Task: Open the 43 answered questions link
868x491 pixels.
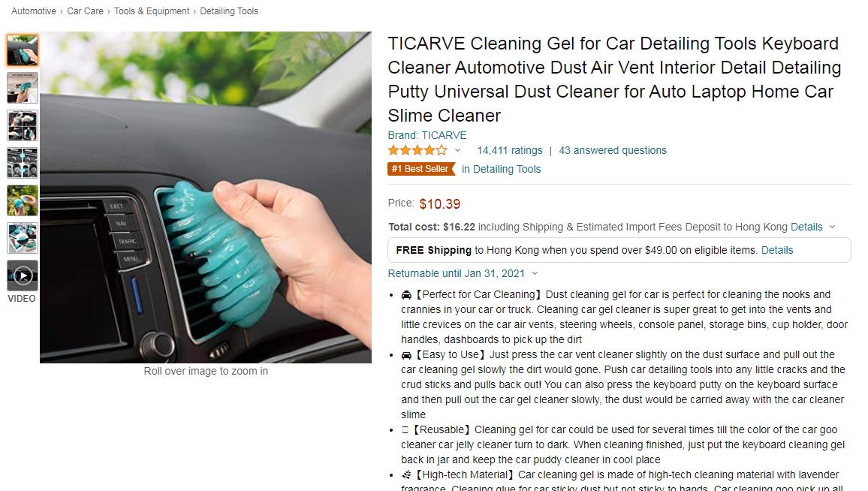Action: click(613, 151)
